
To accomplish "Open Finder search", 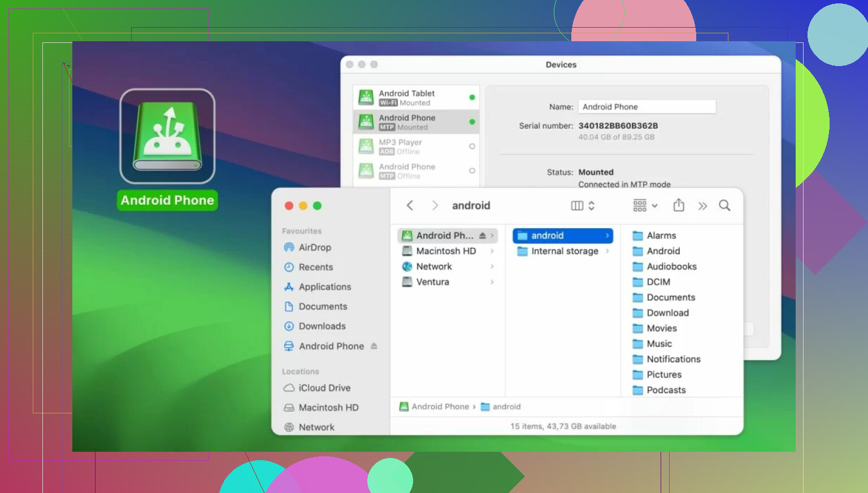I will click(x=724, y=206).
